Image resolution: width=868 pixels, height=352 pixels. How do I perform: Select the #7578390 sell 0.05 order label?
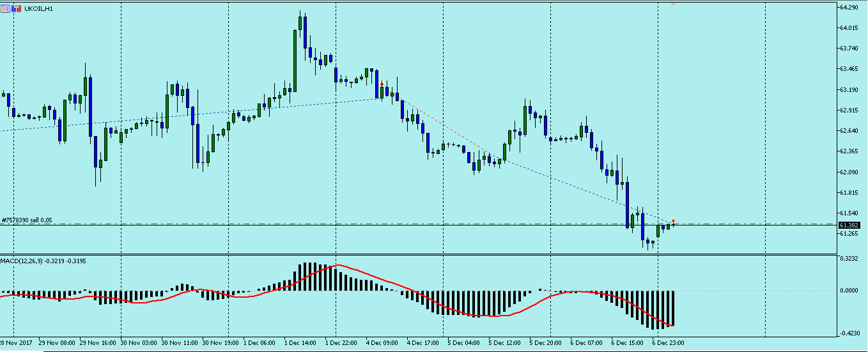[x=27, y=220]
